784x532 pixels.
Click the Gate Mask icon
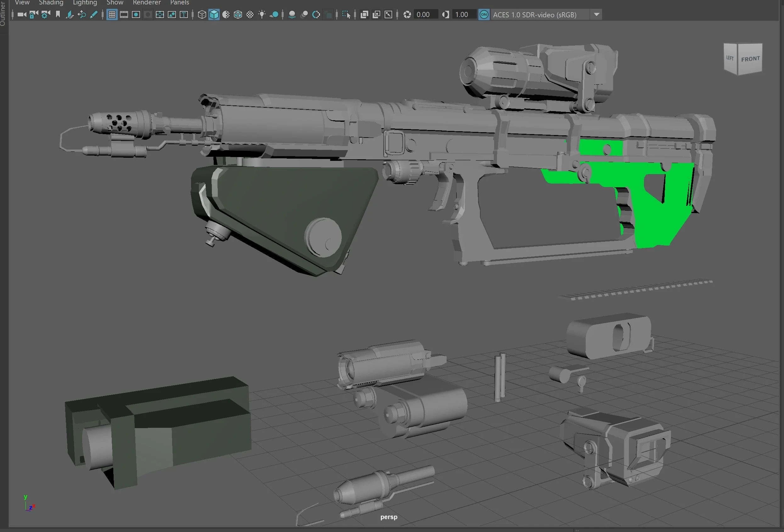click(148, 14)
